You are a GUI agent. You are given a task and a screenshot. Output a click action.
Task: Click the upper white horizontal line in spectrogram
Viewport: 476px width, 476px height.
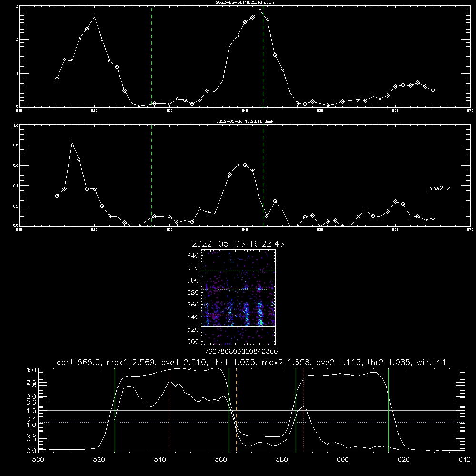coord(238,268)
